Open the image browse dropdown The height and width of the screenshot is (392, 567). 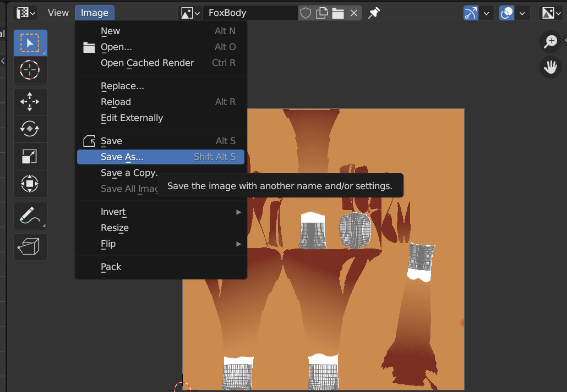190,13
